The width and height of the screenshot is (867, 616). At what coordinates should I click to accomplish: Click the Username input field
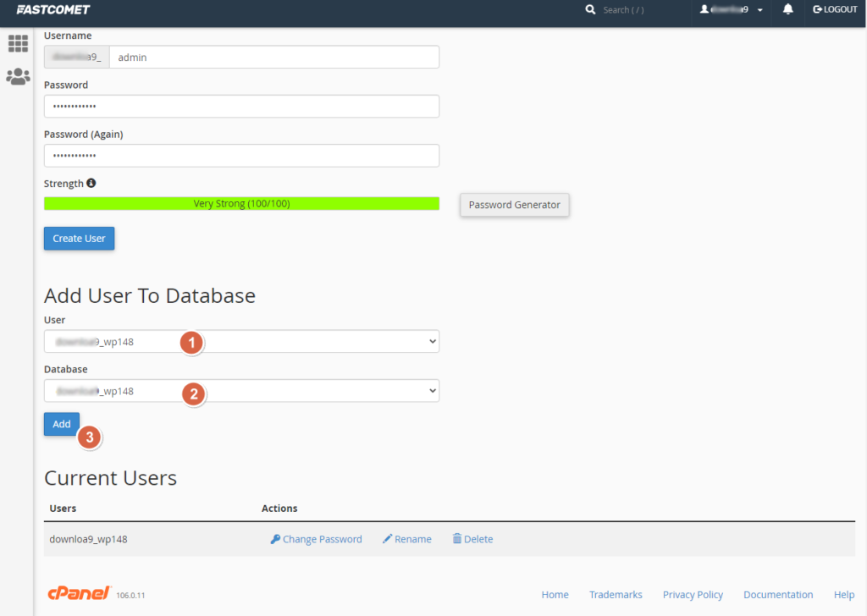pos(273,58)
